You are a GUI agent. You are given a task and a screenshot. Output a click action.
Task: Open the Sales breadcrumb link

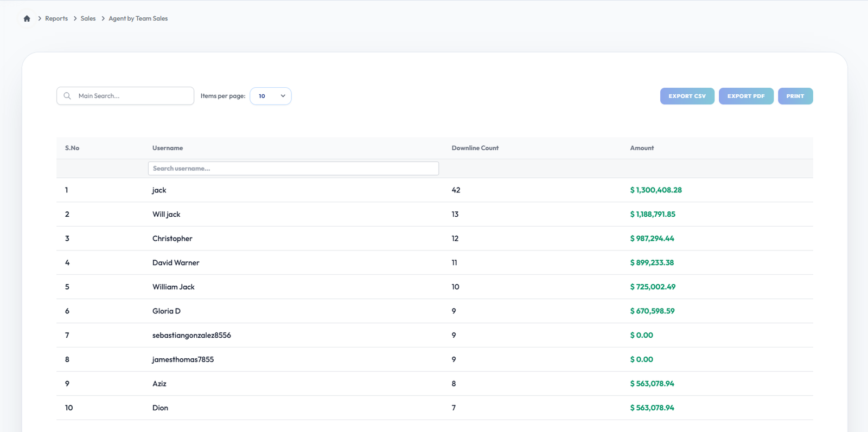pyautogui.click(x=88, y=18)
